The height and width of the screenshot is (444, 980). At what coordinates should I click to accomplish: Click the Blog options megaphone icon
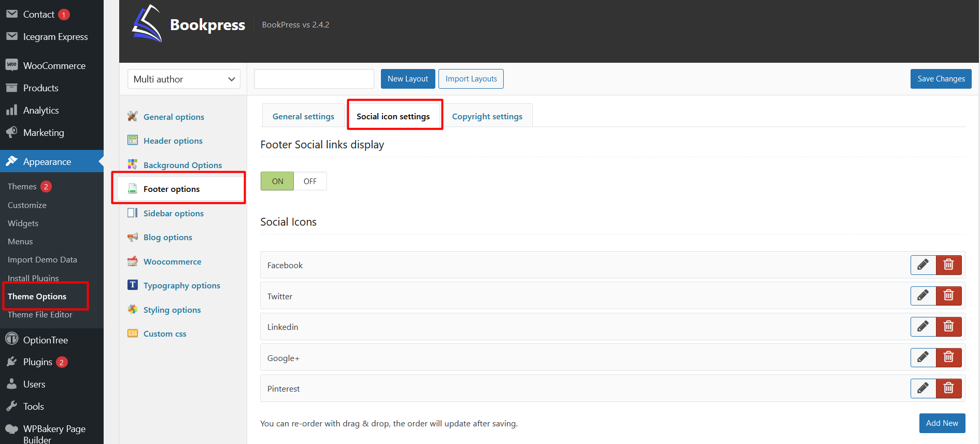click(133, 237)
